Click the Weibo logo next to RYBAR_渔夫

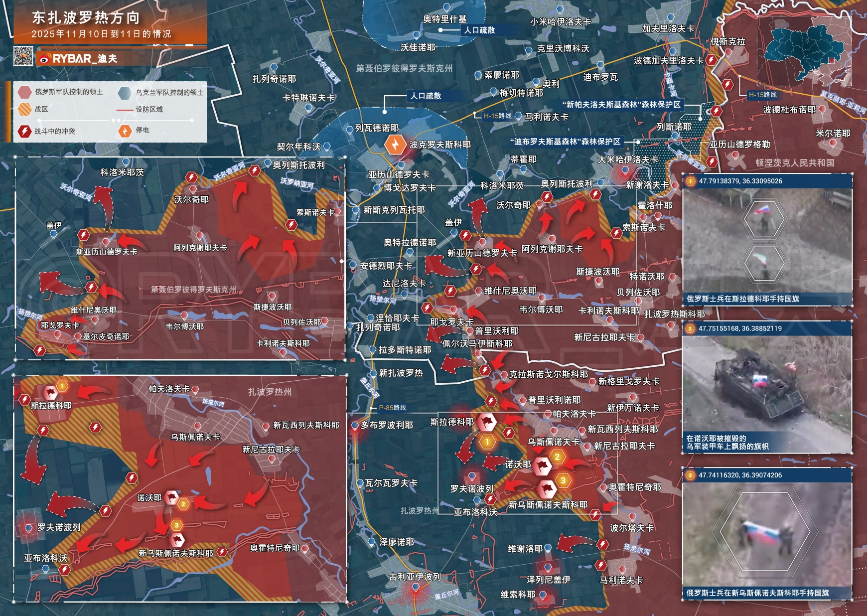point(44,59)
